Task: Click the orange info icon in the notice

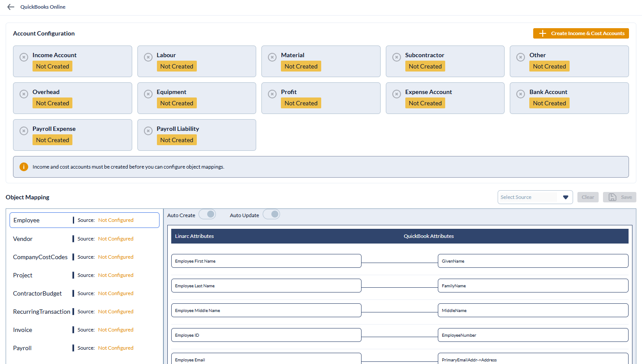Action: click(x=24, y=167)
